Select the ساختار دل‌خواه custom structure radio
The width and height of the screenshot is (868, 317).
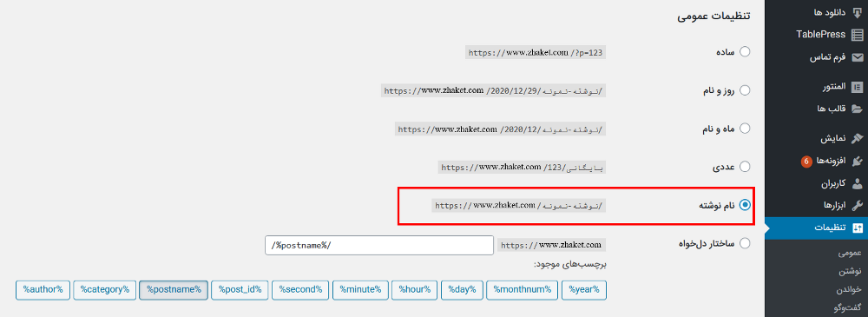point(745,243)
